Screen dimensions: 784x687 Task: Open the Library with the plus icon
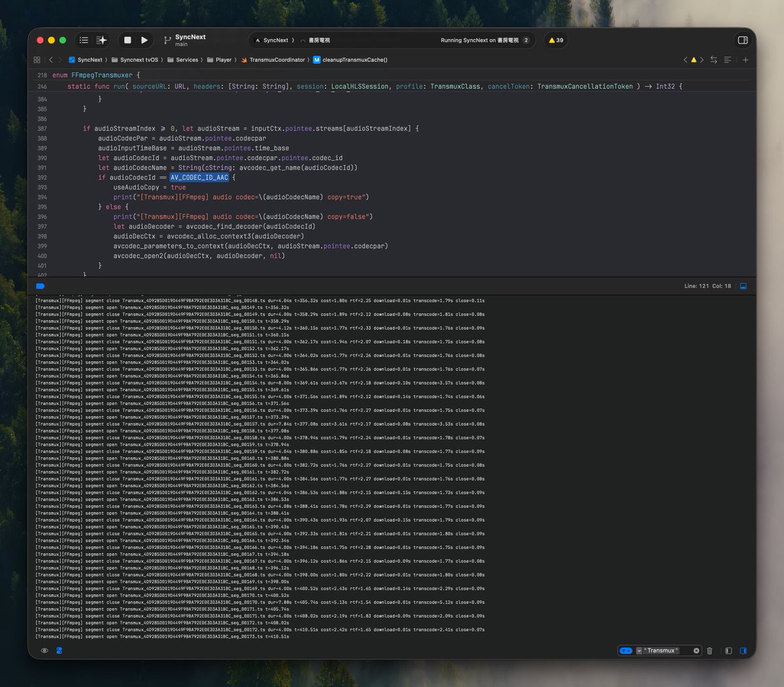tap(745, 59)
